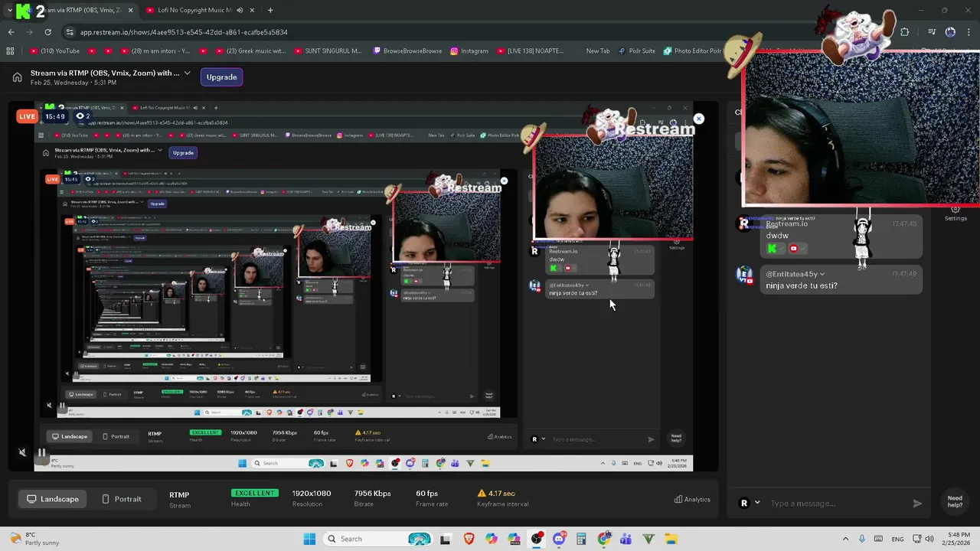Open a new browser tab
This screenshot has height=551, width=980.
(x=269, y=10)
